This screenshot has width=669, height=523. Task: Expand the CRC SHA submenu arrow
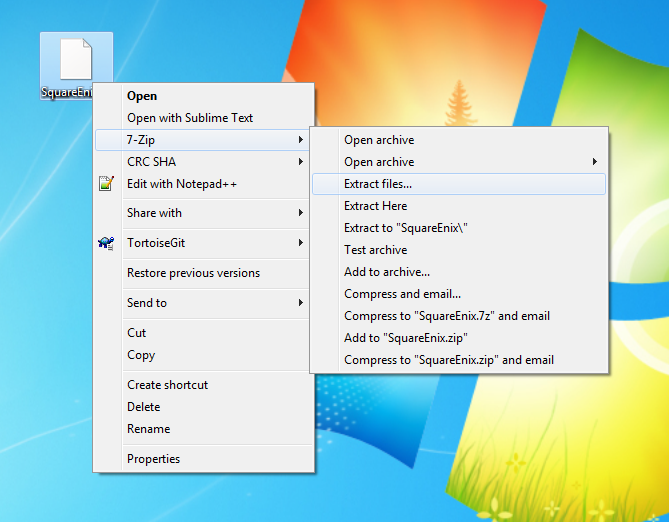301,162
